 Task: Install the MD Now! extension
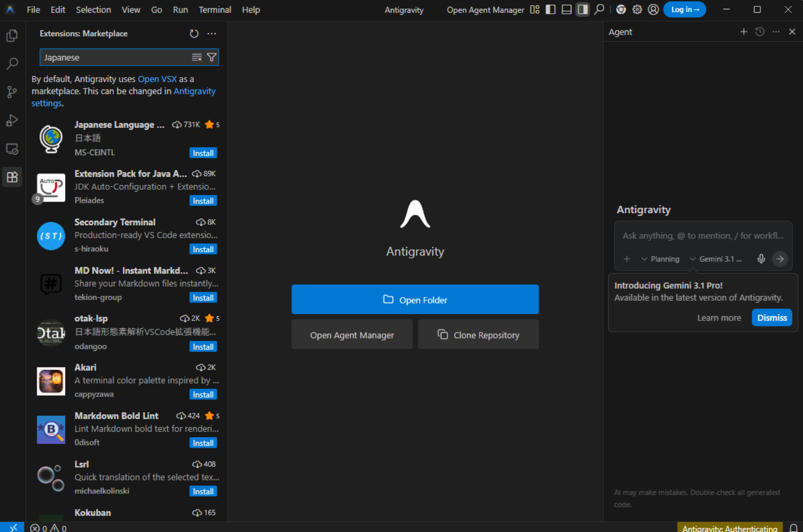coord(203,298)
